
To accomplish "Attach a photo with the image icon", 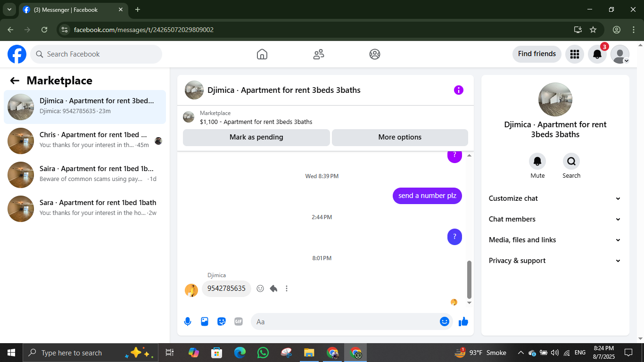I will click(205, 321).
